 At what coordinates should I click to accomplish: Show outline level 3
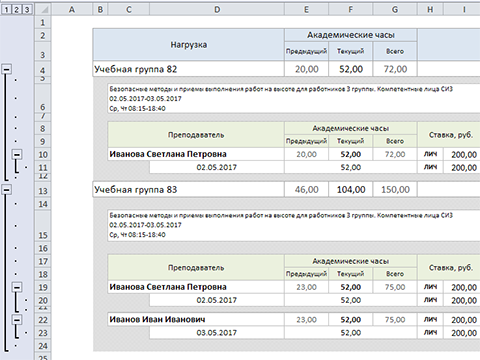(x=27, y=10)
